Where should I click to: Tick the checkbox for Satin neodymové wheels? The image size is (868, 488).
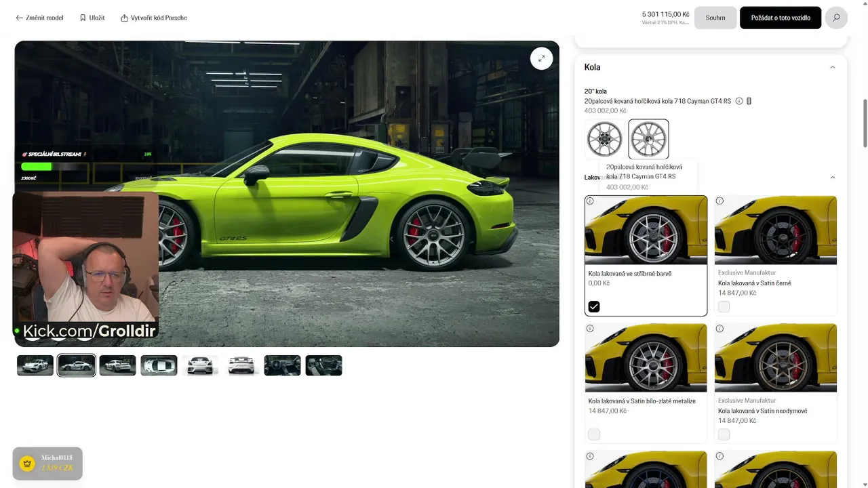(724, 434)
